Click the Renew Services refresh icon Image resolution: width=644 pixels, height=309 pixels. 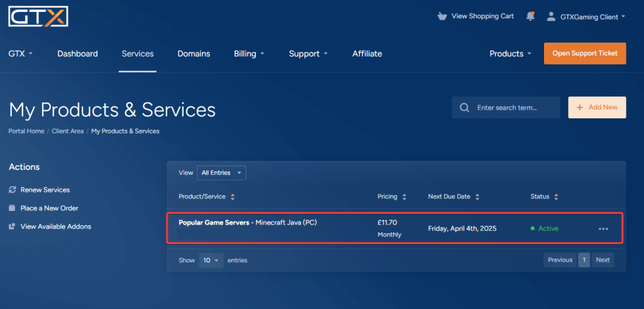13,190
